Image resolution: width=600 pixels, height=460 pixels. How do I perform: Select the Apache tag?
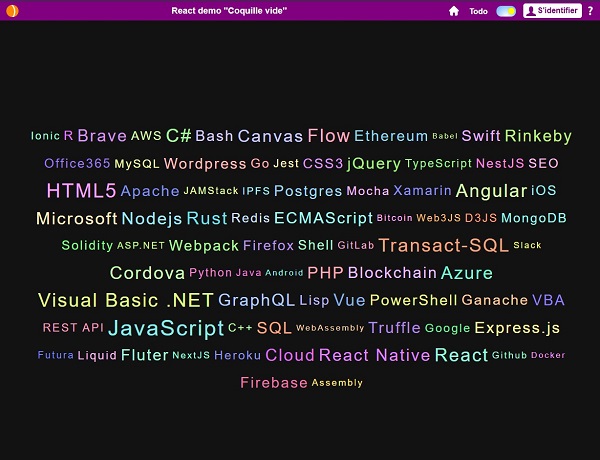point(150,191)
